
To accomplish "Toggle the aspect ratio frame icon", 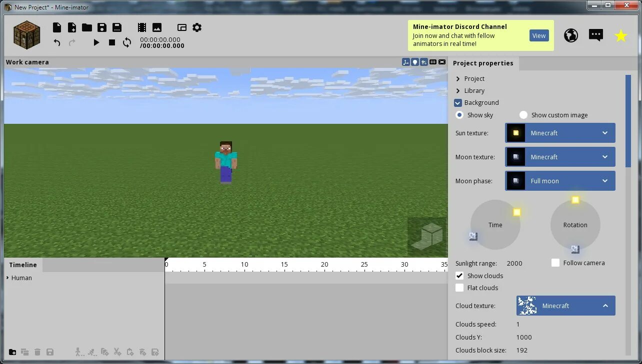I will 442,62.
